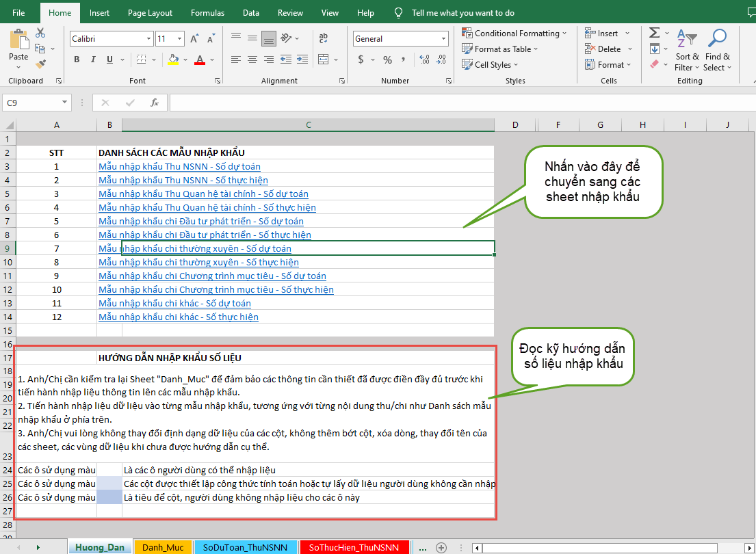The height and width of the screenshot is (554, 756).
Task: Click the Percent Style icon
Action: pyautogui.click(x=387, y=60)
